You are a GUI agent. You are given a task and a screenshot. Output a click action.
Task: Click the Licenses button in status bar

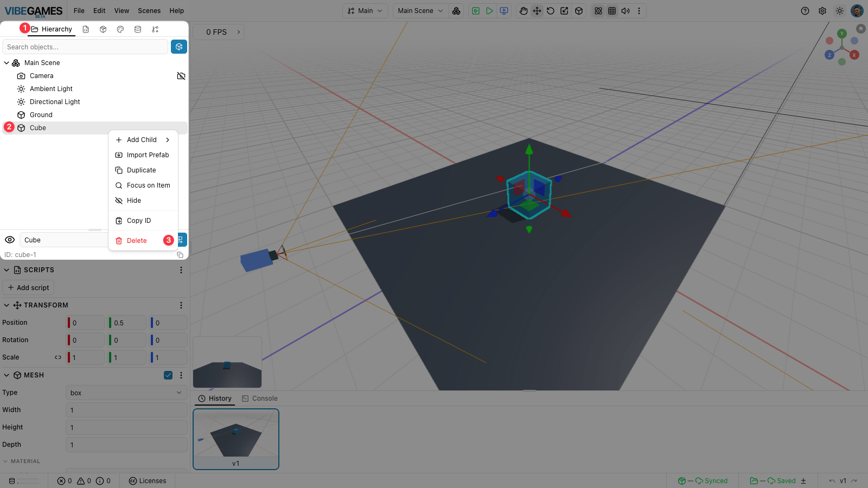[148, 481]
